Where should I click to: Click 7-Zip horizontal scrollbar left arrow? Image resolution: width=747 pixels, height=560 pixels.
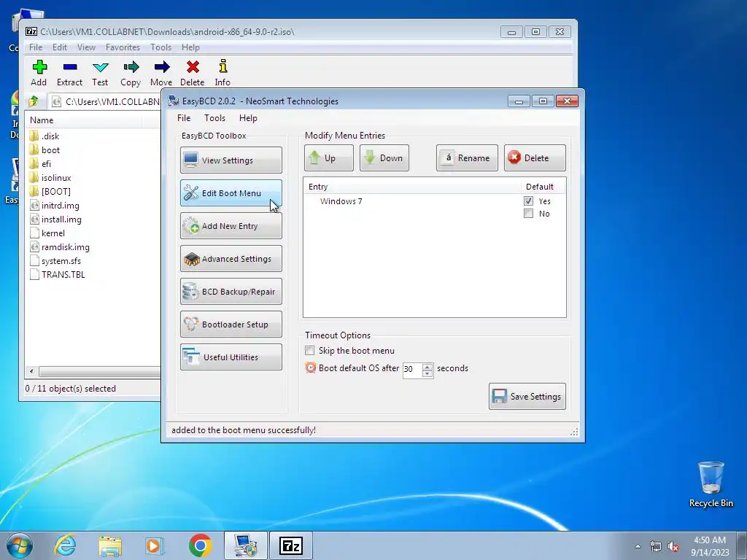(31, 371)
